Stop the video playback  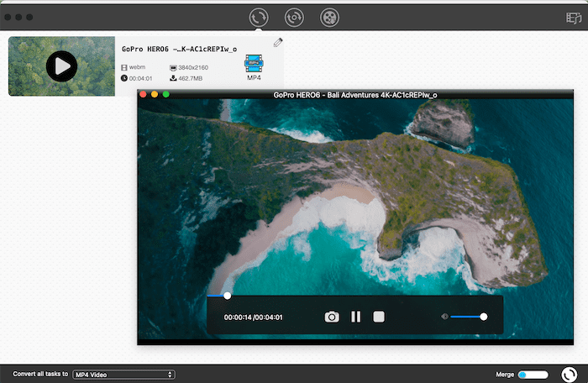379,317
